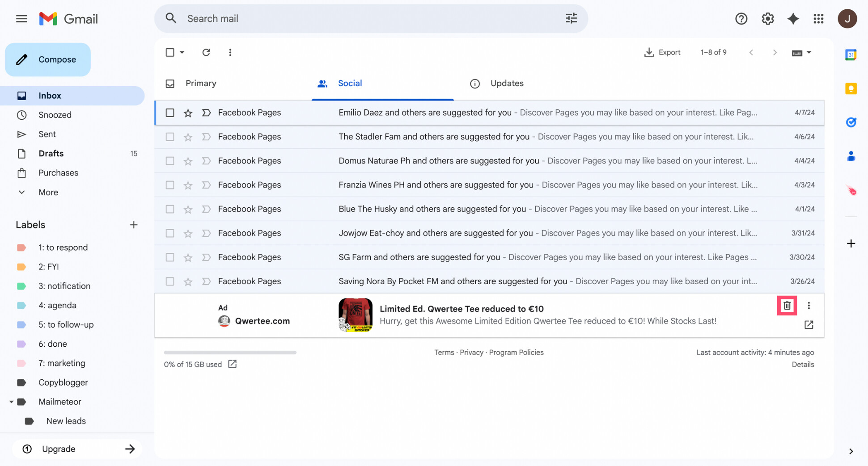Image resolution: width=868 pixels, height=466 pixels.
Task: Click the storage usage progress bar
Action: click(x=229, y=352)
